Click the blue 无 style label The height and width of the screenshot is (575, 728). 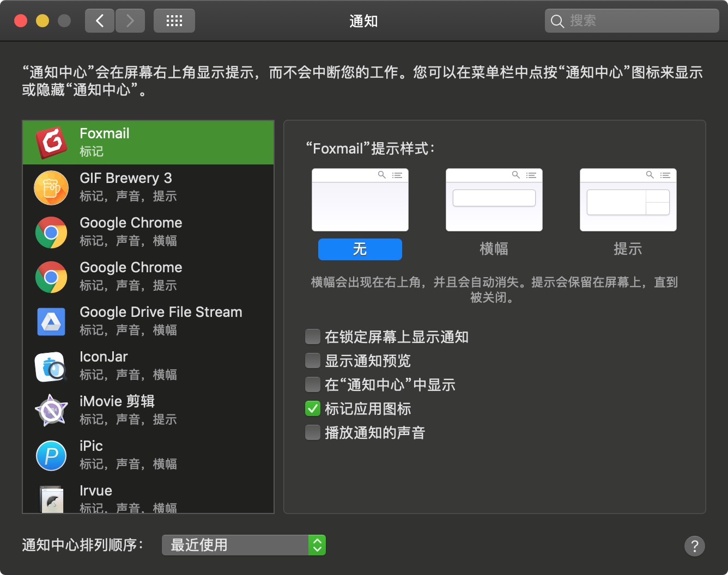tap(360, 249)
